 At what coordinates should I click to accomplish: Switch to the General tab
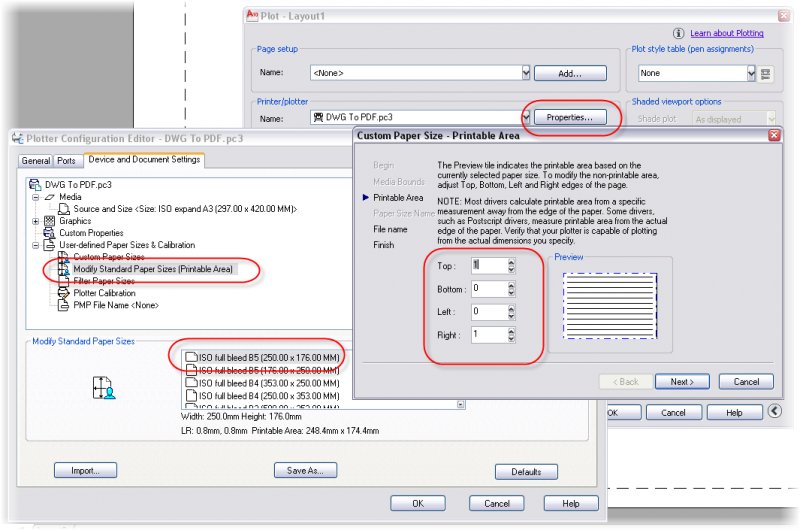36,161
